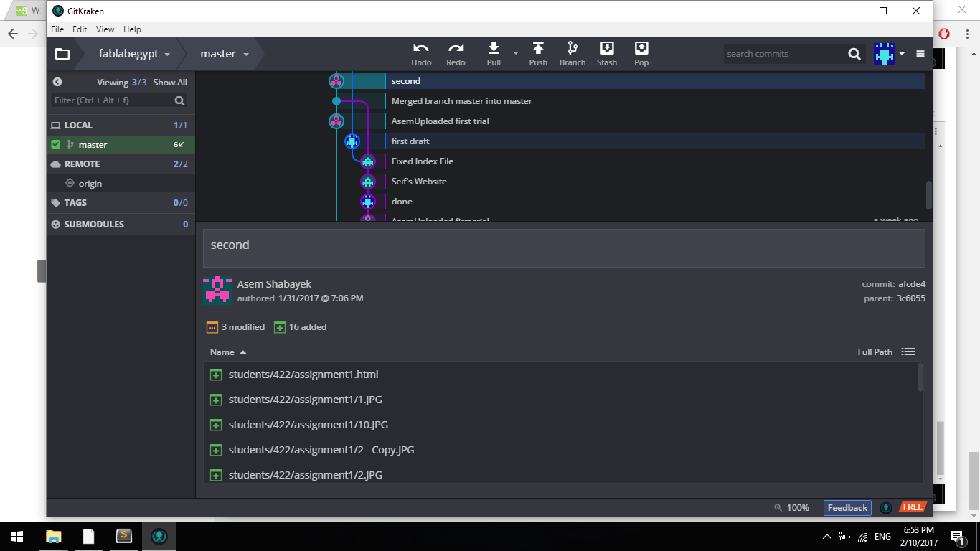Click the Filter branches input field
The height and width of the screenshot is (551, 980).
click(112, 100)
